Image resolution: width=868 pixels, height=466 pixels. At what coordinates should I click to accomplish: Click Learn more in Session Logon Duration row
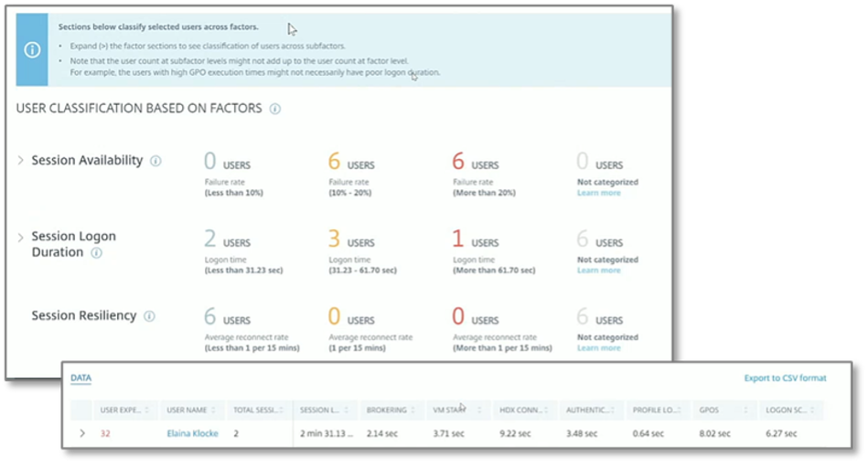pos(598,270)
